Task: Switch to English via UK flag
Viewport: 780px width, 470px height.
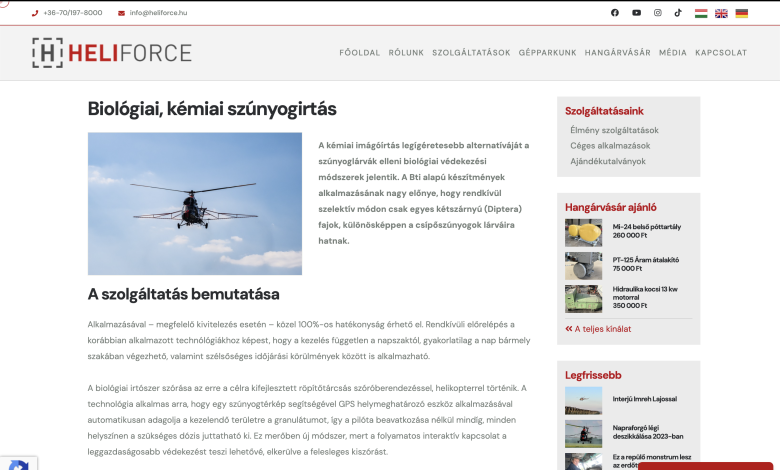Action: pos(721,13)
